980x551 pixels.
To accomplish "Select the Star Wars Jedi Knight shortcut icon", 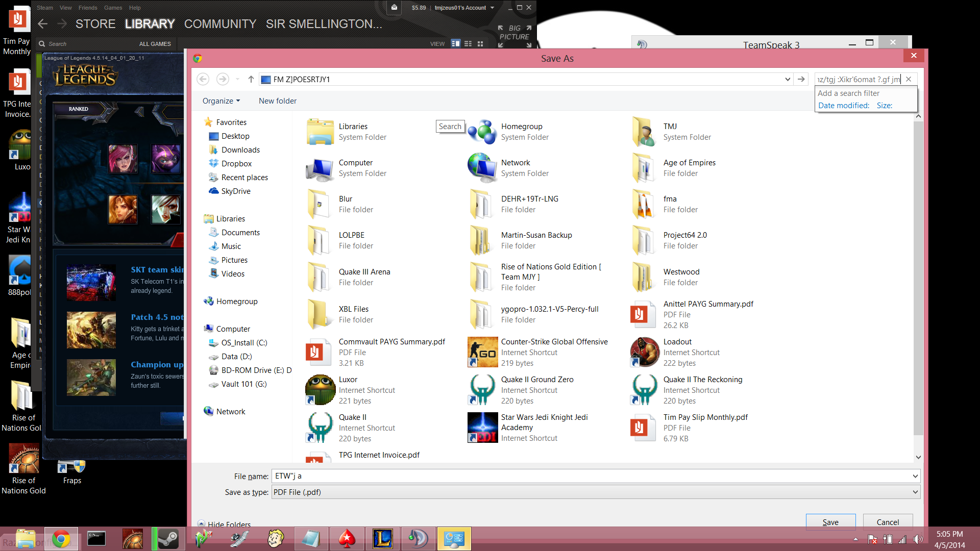I will coord(482,428).
